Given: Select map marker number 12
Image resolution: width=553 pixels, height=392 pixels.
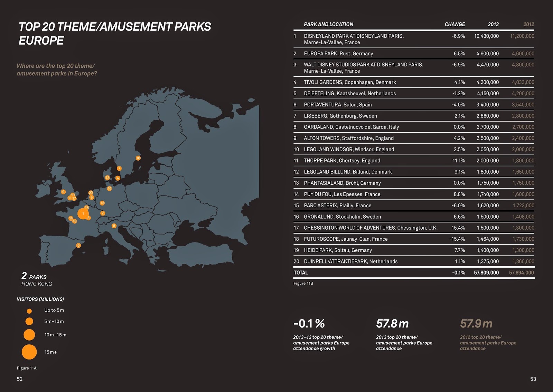Looking at the screenshot, I should tap(107, 178).
